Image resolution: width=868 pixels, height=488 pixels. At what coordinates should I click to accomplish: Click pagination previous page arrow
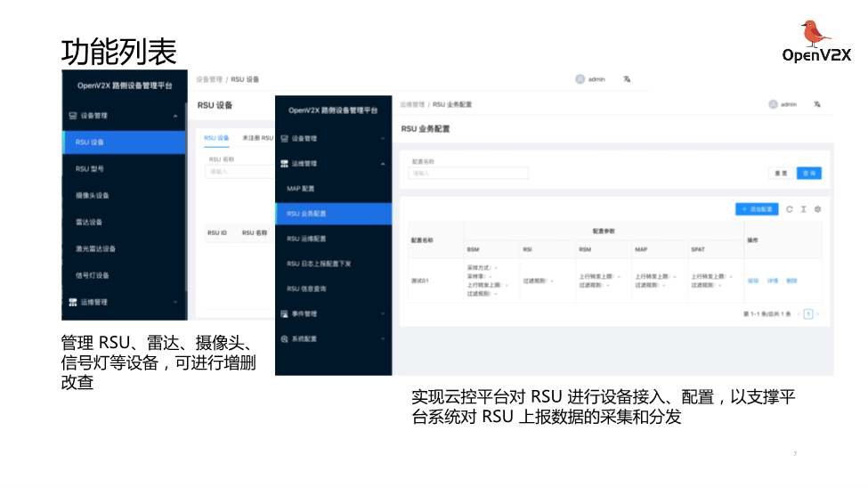tap(799, 314)
